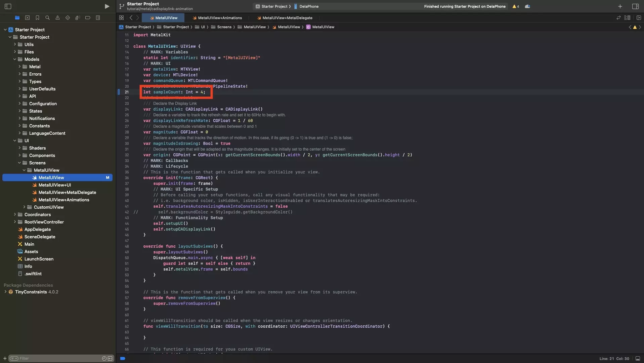
Task: Switch to the MetalUIView+Animations tab
Action: point(217,18)
